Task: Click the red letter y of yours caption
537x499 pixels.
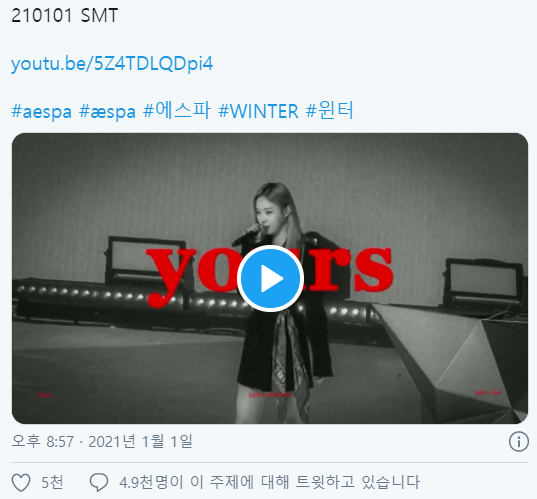Action: 171,277
